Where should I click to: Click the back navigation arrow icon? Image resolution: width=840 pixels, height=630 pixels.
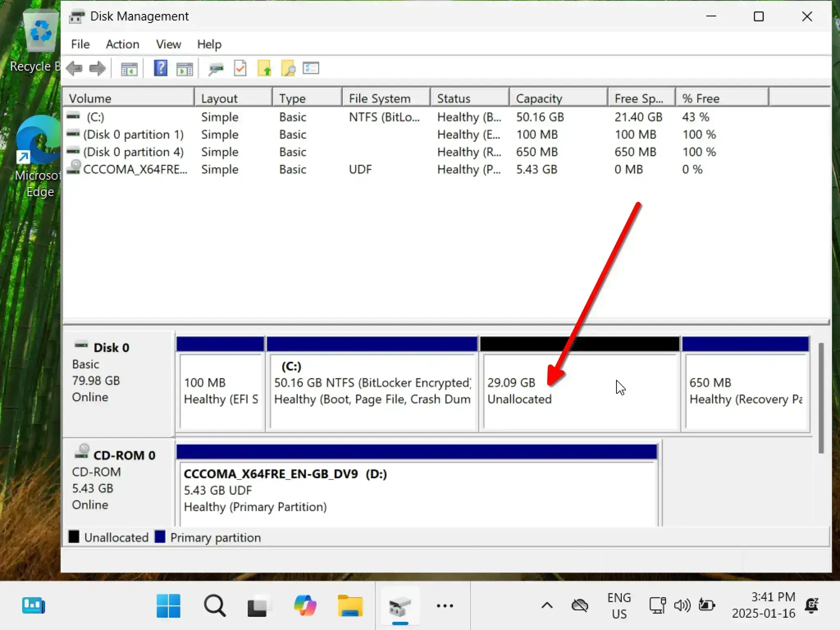coord(73,68)
